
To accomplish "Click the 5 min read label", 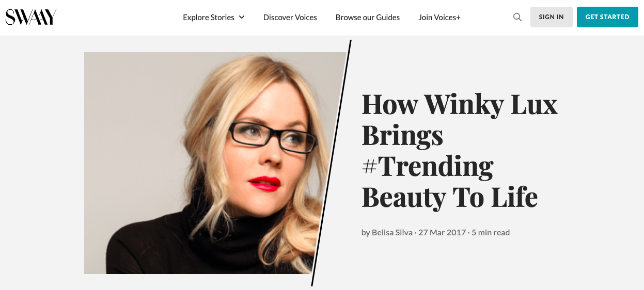I will coord(491,233).
